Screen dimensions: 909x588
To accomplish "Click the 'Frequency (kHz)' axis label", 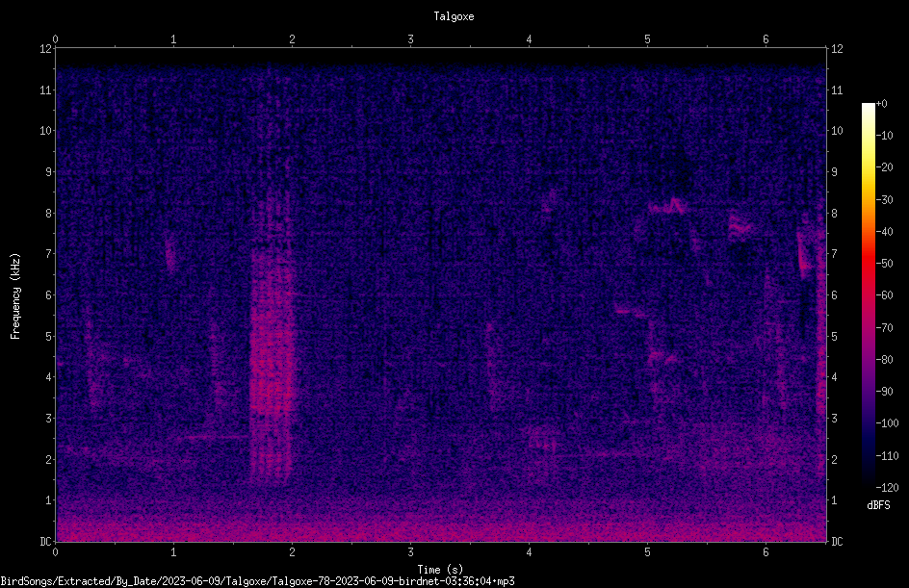I will (x=15, y=296).
